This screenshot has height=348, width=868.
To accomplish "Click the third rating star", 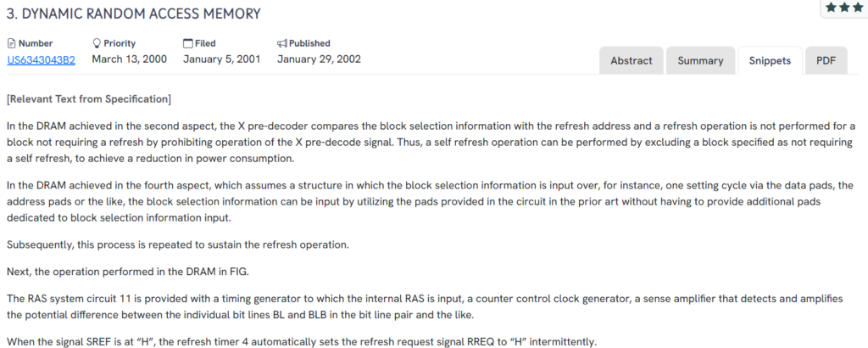I will click(858, 8).
